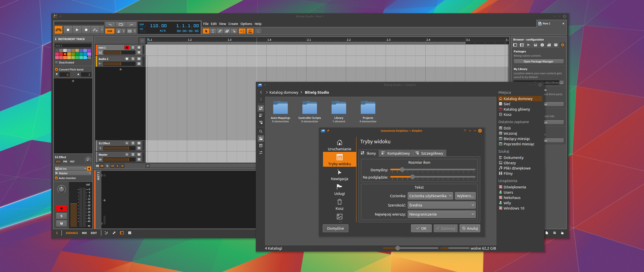The image size is (644, 272).
Task: Click the orange gear configuration icon in Browser
Action: pos(562,45)
